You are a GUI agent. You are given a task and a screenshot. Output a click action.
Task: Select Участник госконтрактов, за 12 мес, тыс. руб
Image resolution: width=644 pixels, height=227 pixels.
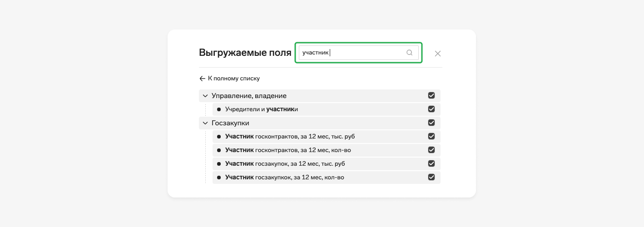(x=327, y=137)
